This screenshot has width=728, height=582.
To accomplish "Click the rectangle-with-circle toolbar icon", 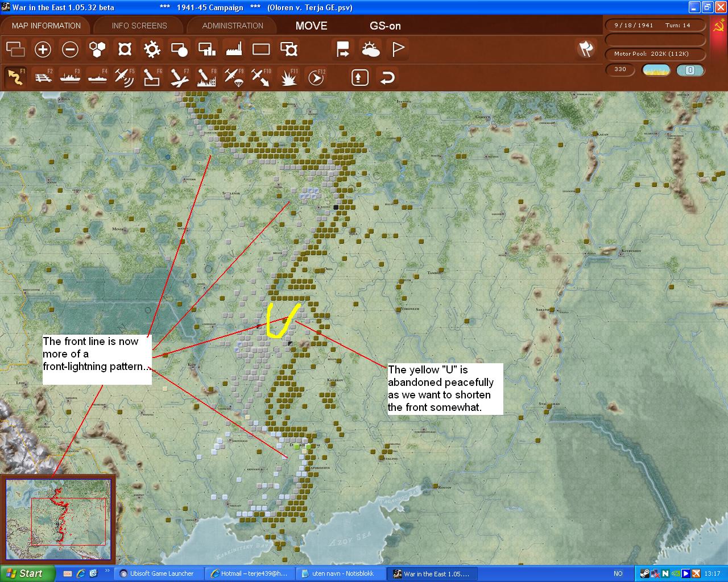I will pos(179,49).
